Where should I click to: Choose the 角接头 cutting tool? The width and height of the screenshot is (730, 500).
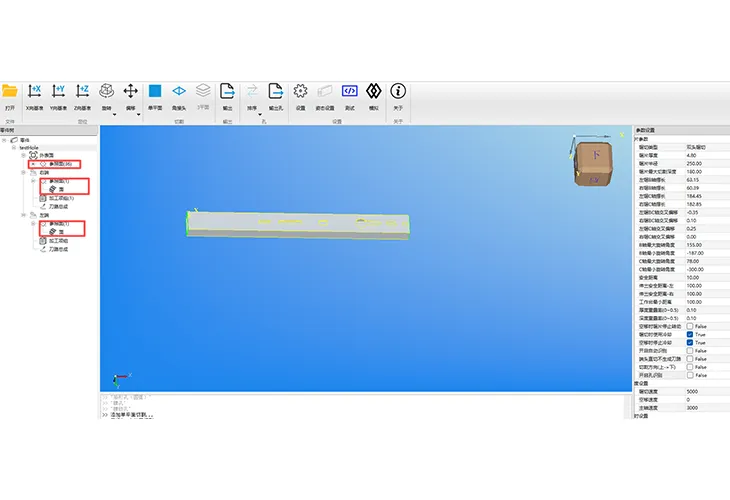point(179,91)
